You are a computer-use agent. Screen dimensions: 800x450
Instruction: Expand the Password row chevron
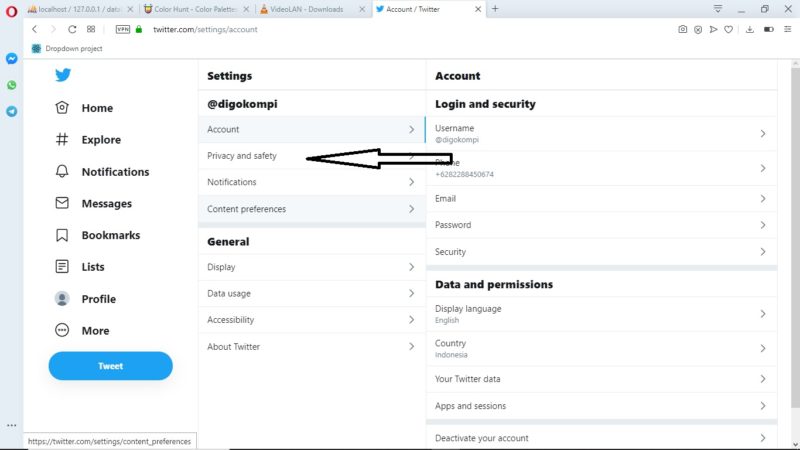763,225
